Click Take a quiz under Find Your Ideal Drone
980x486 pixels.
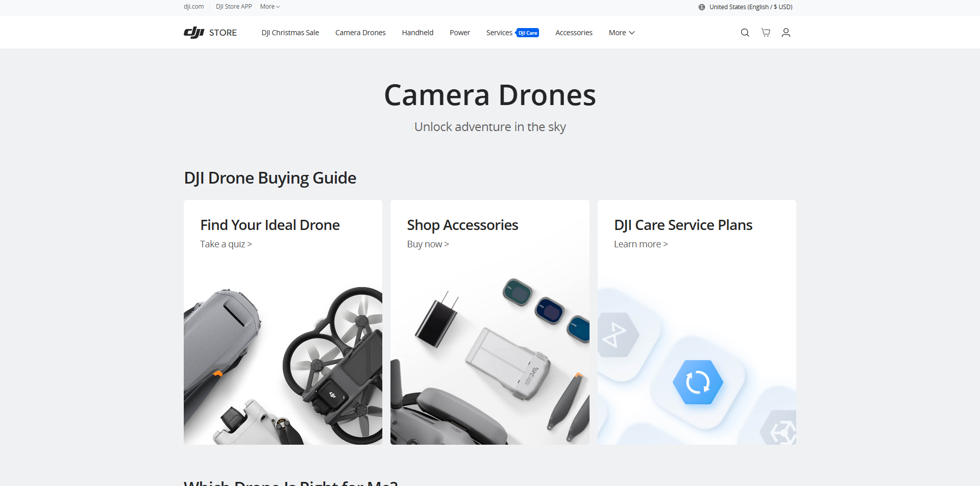(x=226, y=244)
